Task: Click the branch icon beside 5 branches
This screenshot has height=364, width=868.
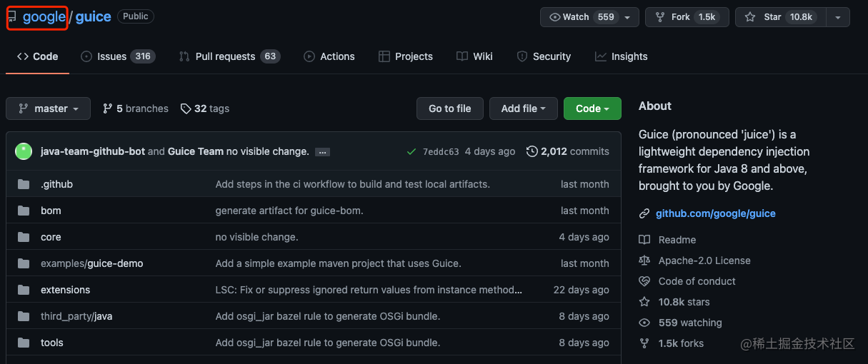Action: [108, 108]
